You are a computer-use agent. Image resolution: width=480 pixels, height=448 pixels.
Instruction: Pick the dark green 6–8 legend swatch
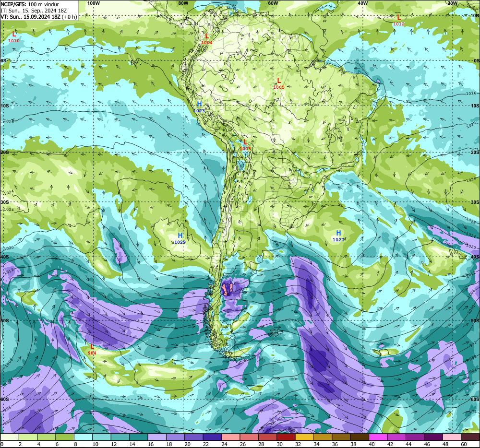click(x=65, y=437)
